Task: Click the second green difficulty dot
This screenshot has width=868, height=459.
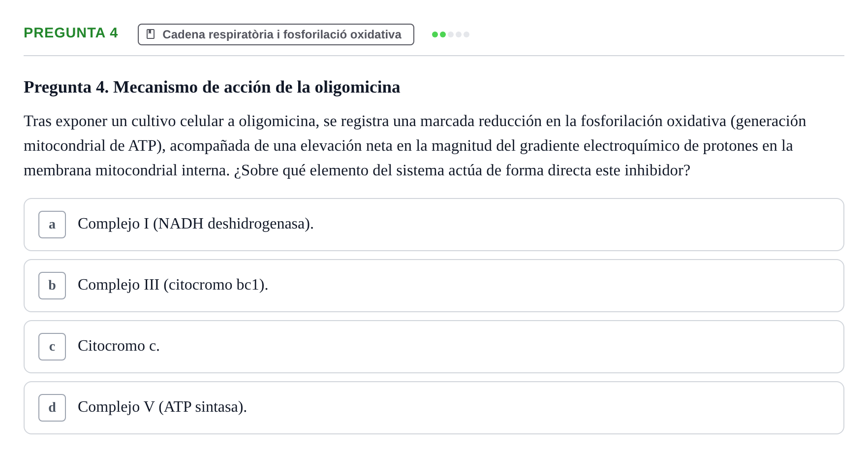Action: click(x=443, y=34)
